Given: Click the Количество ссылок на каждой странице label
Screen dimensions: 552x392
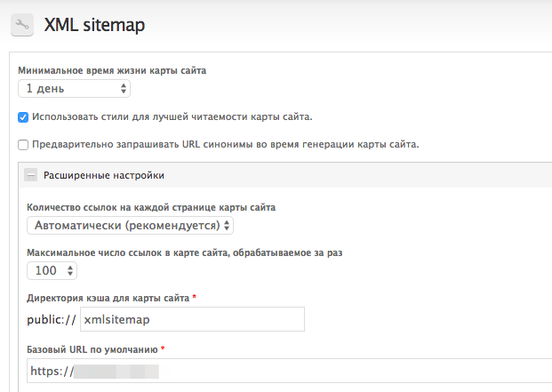Looking at the screenshot, I should 151,207.
